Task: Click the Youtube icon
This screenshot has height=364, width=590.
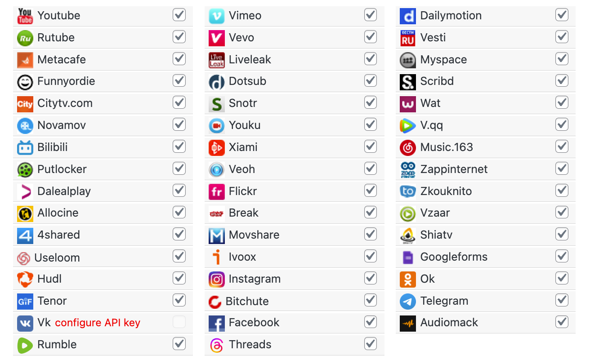Action: click(25, 15)
